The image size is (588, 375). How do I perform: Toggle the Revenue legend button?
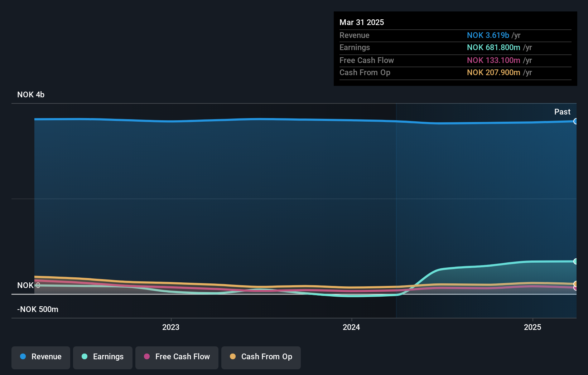click(41, 357)
